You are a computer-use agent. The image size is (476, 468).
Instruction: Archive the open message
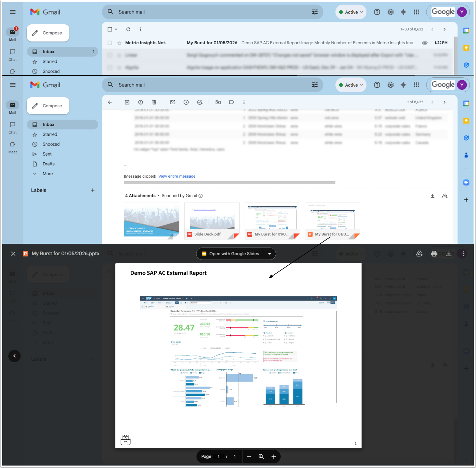coord(127,102)
